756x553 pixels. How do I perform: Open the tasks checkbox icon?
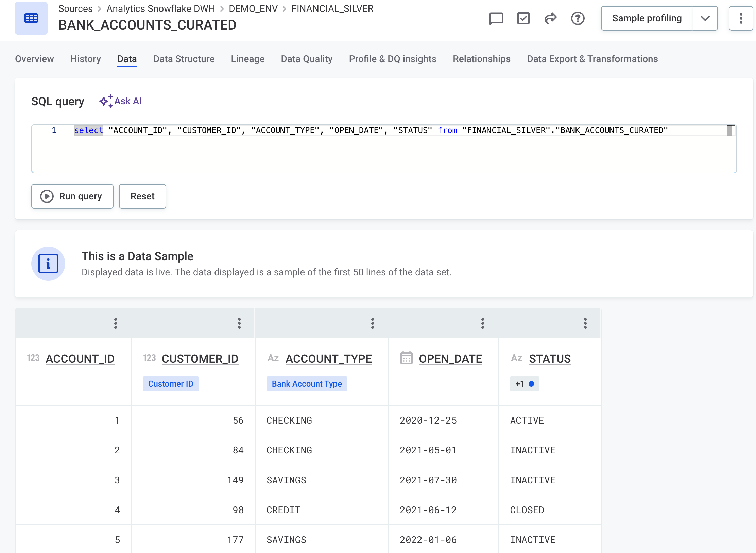(523, 18)
